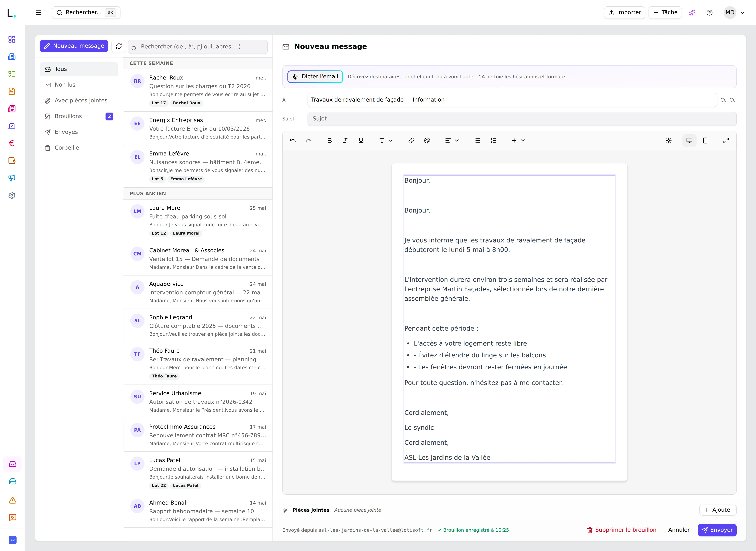Open the checklist tasks icon in sidebar
The image size is (756, 551).
pyautogui.click(x=12, y=74)
